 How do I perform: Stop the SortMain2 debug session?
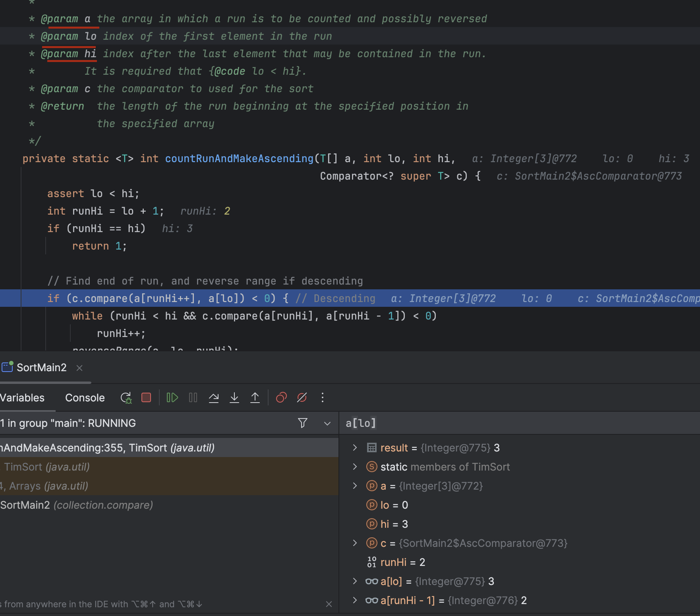tap(146, 397)
